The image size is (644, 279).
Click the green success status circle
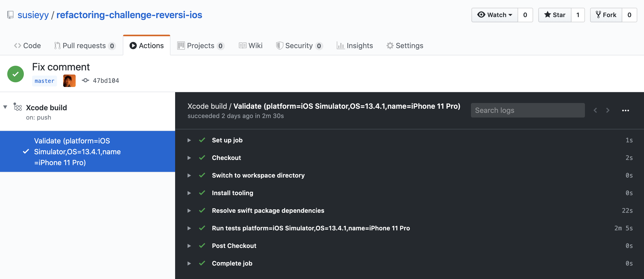[x=16, y=74]
